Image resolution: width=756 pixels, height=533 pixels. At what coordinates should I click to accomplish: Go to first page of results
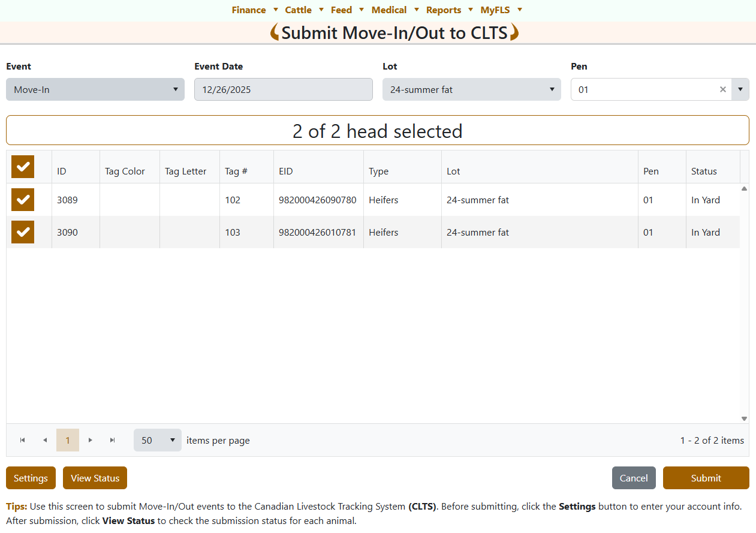(23, 440)
